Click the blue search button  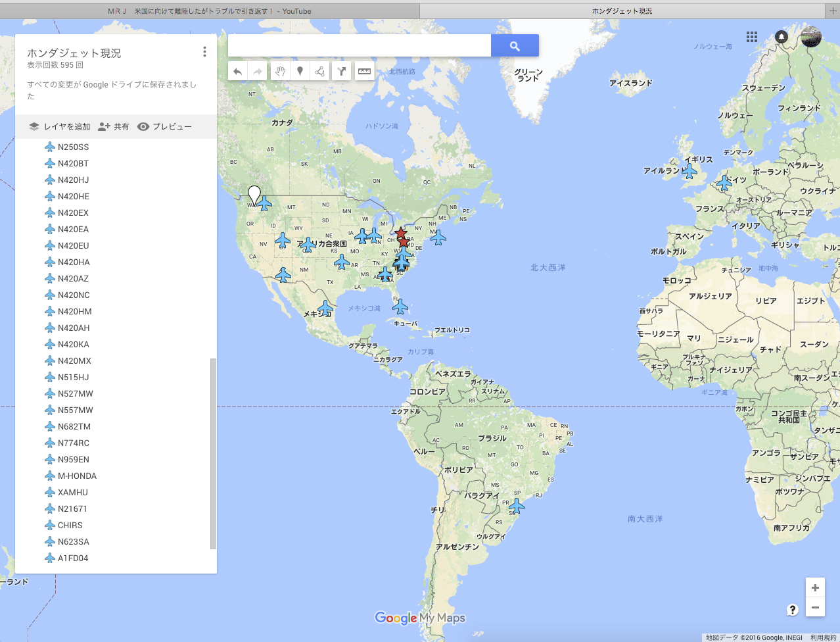(515, 45)
